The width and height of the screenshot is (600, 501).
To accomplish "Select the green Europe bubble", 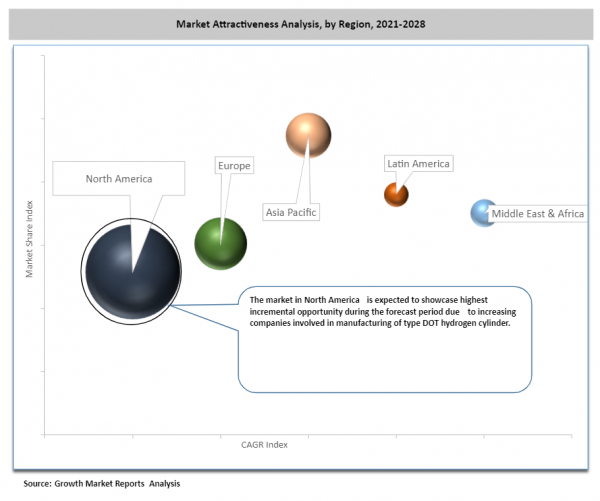I will click(x=221, y=243).
